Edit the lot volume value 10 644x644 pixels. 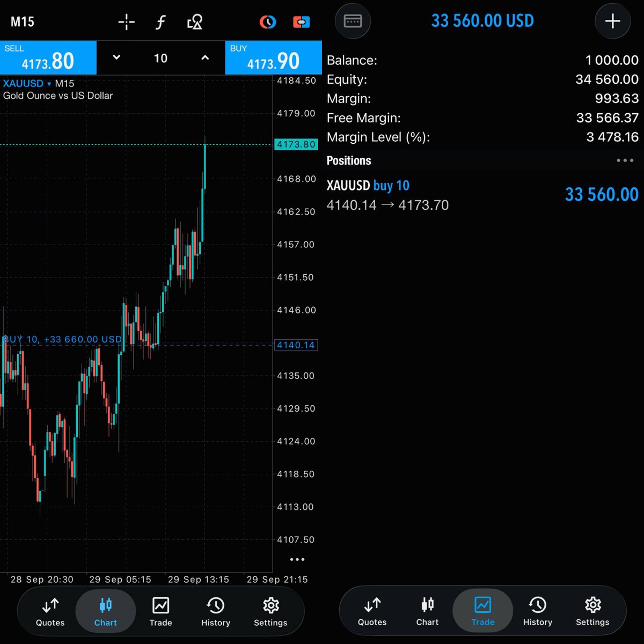click(x=160, y=58)
